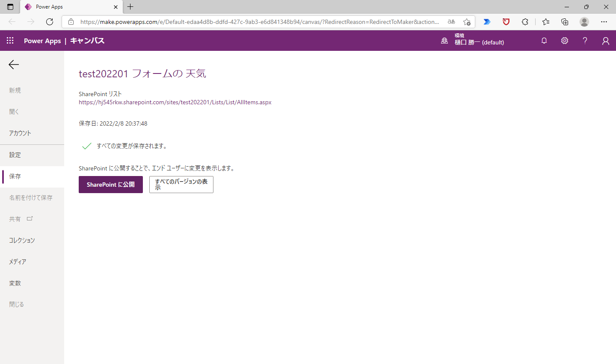Viewport: 616px width, 364px height.
Task: Open the tab actions menu icon
Action: [10, 7]
